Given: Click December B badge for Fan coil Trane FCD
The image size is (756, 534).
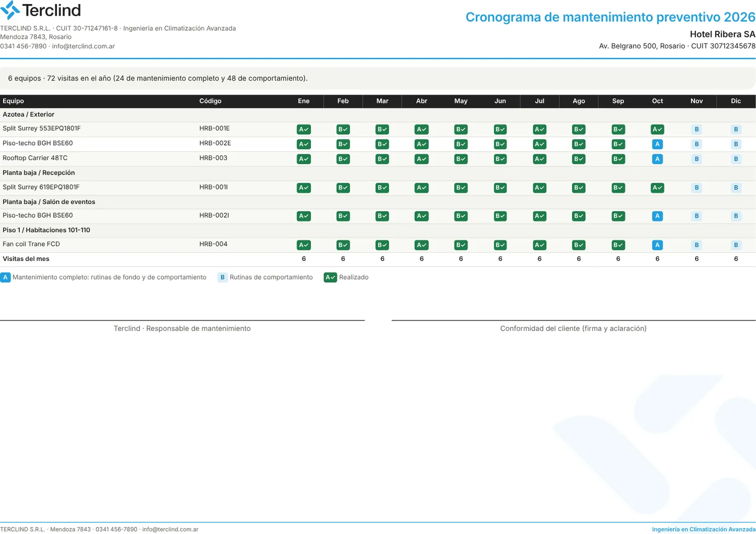Looking at the screenshot, I should pyautogui.click(x=736, y=245).
